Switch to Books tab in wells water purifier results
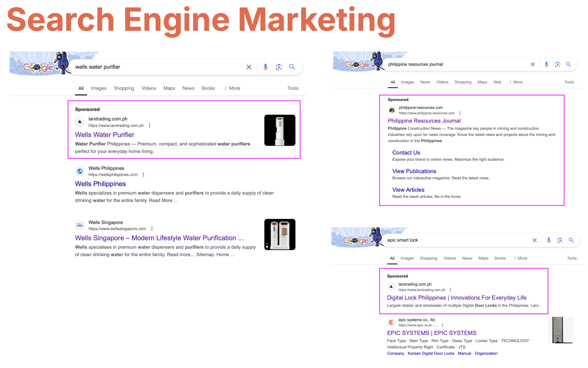 coord(208,88)
